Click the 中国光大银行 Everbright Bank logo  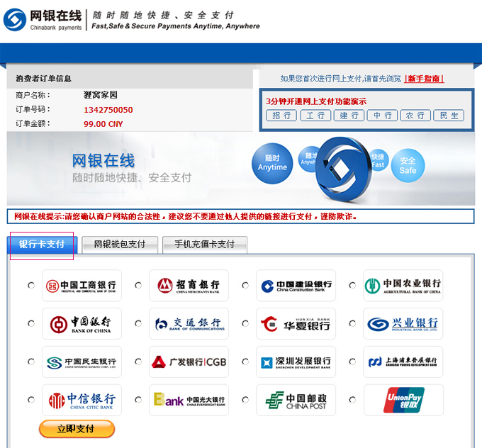[189, 400]
